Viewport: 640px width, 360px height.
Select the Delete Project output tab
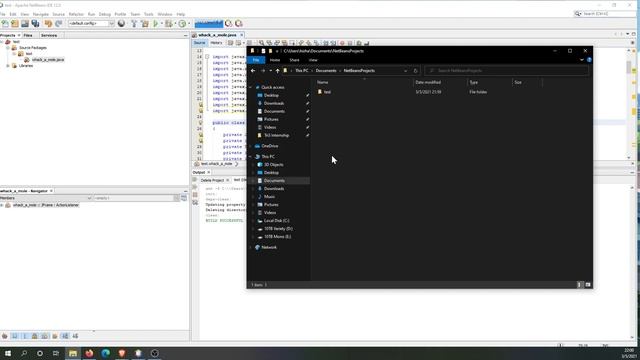[x=212, y=180]
